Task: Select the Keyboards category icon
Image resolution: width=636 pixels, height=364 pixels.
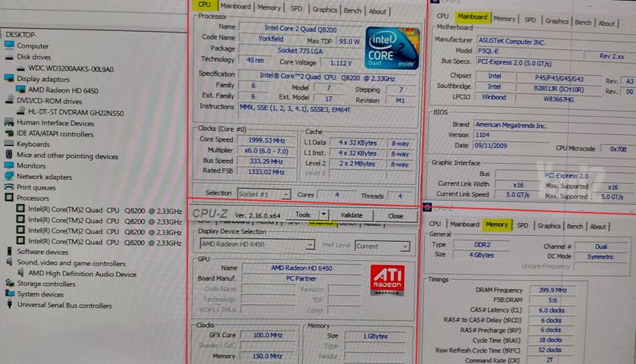Action: tap(9, 144)
